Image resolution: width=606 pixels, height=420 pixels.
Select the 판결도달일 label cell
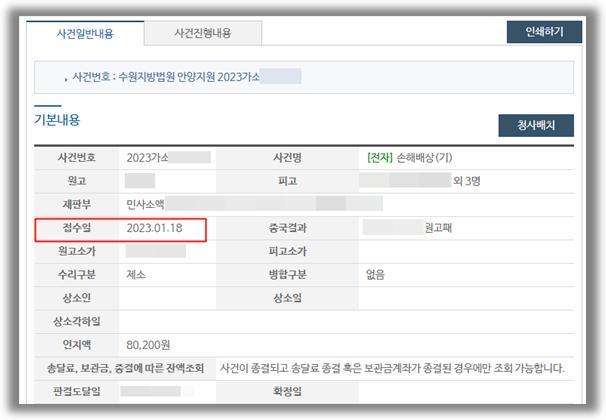(x=76, y=391)
